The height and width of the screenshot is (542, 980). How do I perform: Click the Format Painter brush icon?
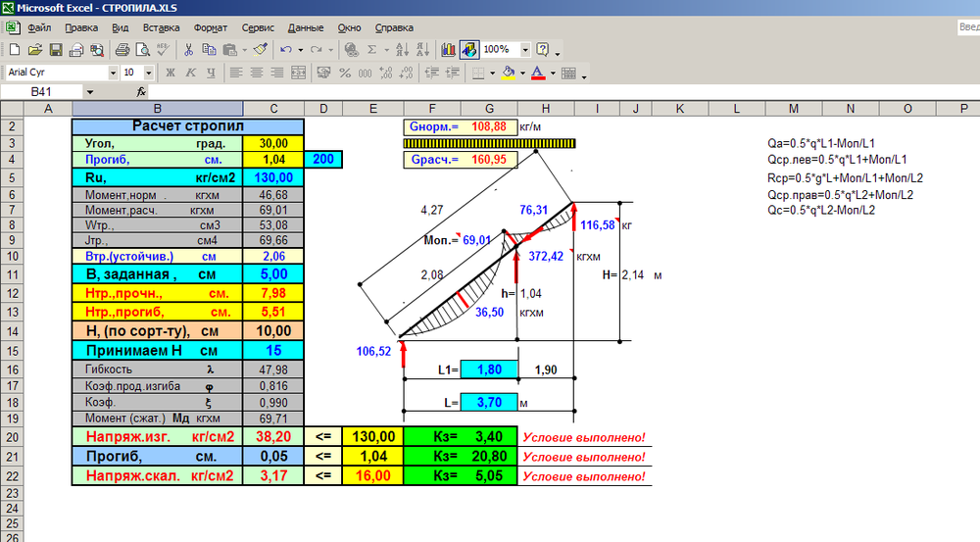(260, 49)
